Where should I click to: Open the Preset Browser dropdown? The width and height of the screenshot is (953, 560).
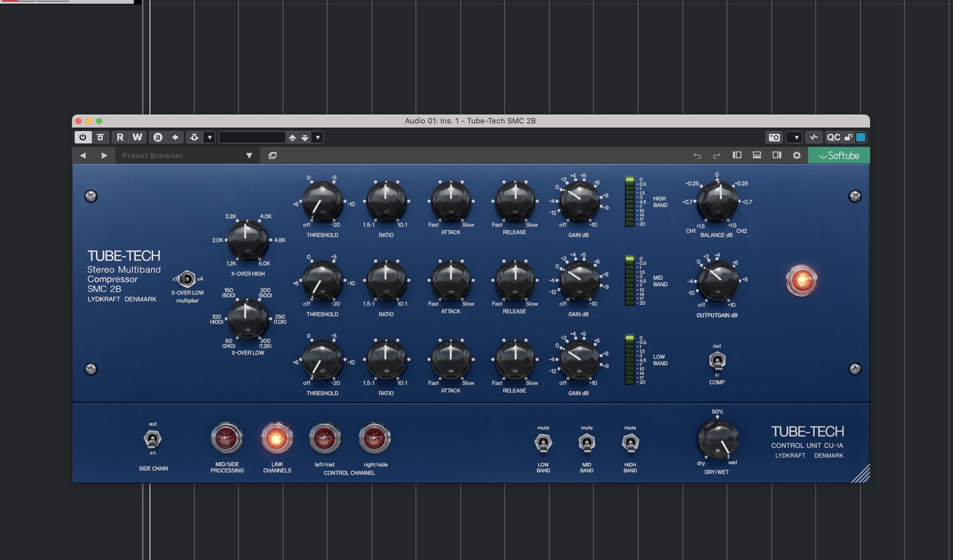coord(187,155)
